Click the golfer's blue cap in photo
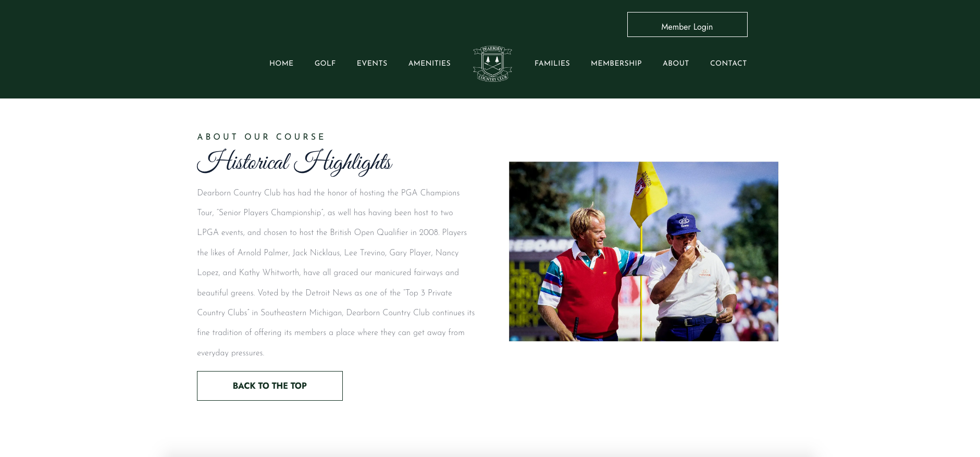This screenshot has height=457, width=980. (683, 224)
